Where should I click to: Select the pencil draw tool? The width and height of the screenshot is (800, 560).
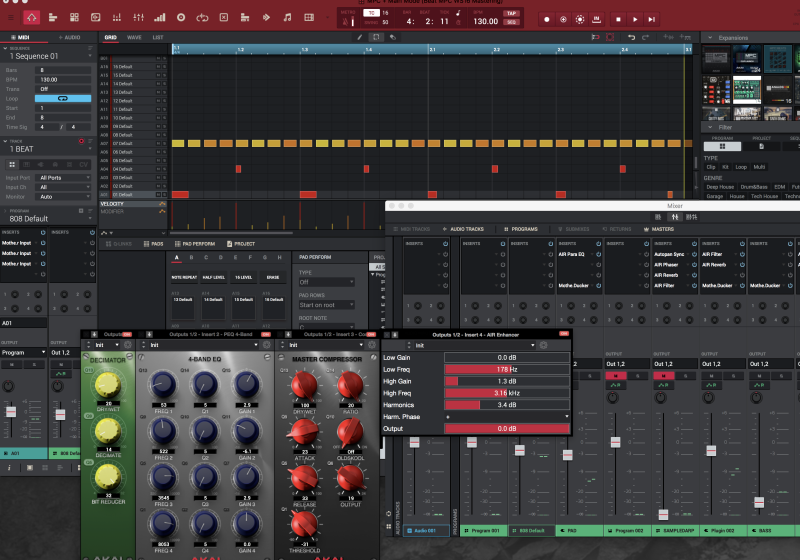(360, 37)
